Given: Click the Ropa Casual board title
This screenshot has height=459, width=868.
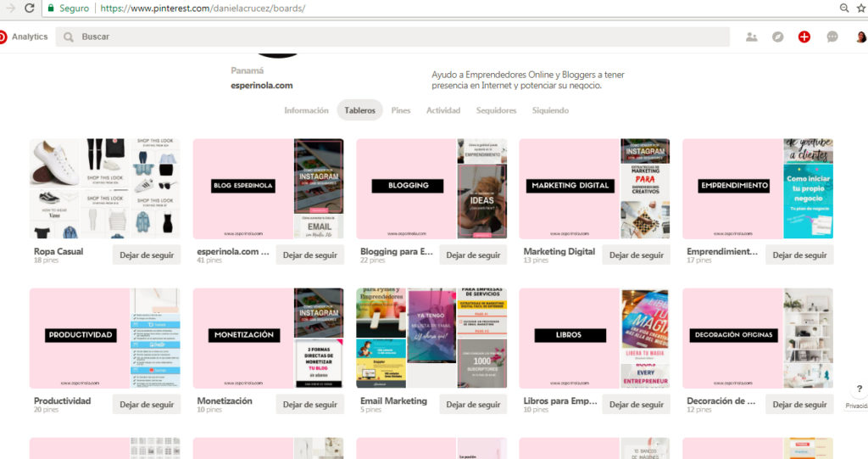Looking at the screenshot, I should [x=58, y=251].
